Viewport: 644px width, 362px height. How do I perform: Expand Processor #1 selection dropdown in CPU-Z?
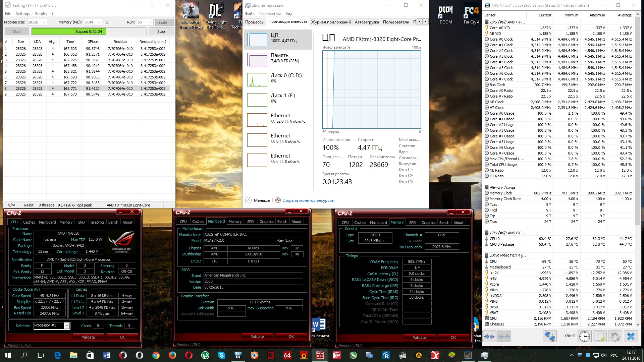point(67,326)
